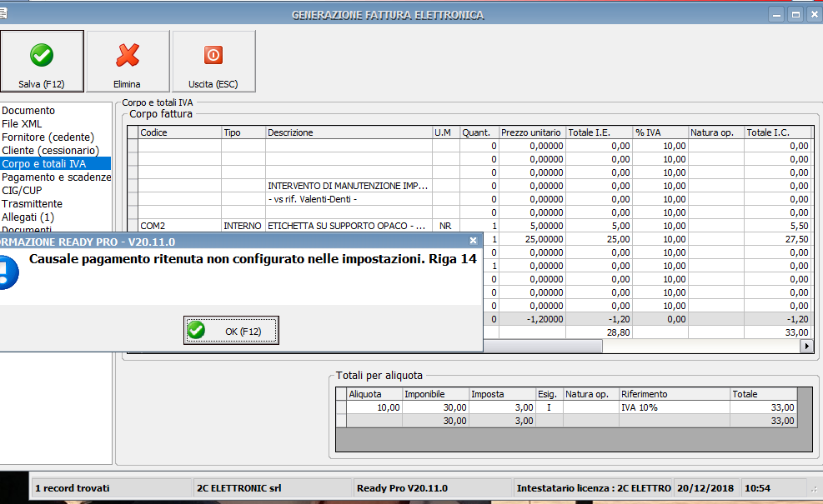Click the Riferimento column header
This screenshot has height=504, width=823.
675,394
